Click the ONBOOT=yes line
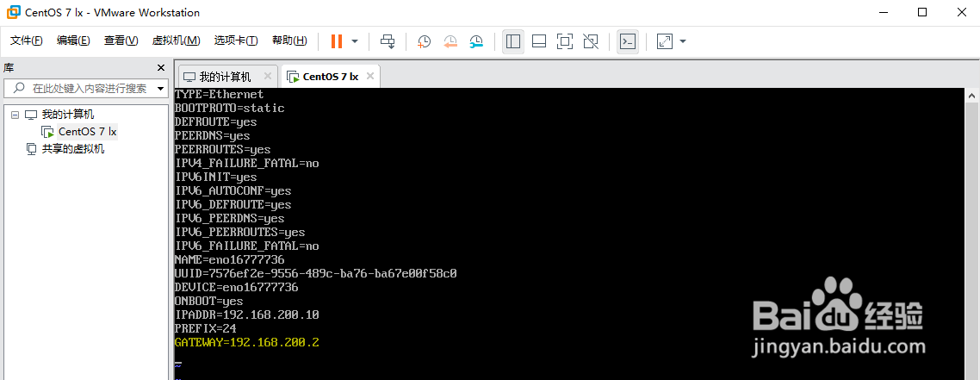Screen dimensions: 980x380 tap(209, 302)
